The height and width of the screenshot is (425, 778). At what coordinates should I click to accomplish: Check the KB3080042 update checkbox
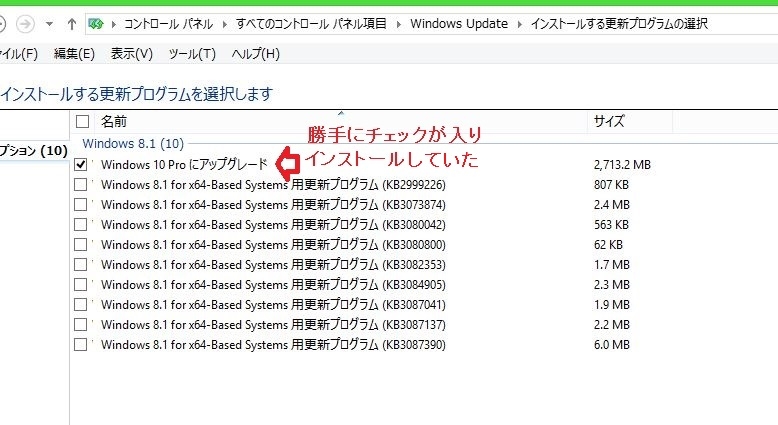(x=80, y=224)
